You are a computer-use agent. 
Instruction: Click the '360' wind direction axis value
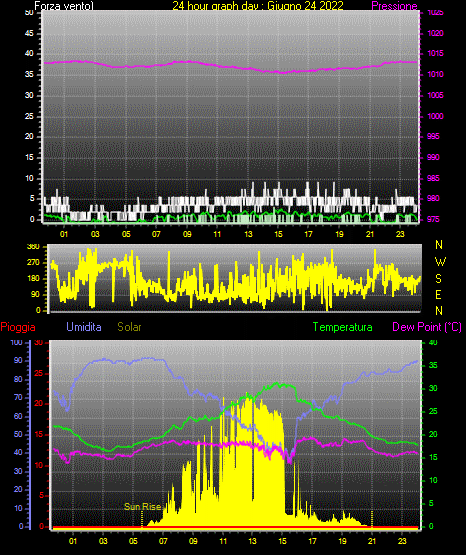click(x=33, y=247)
